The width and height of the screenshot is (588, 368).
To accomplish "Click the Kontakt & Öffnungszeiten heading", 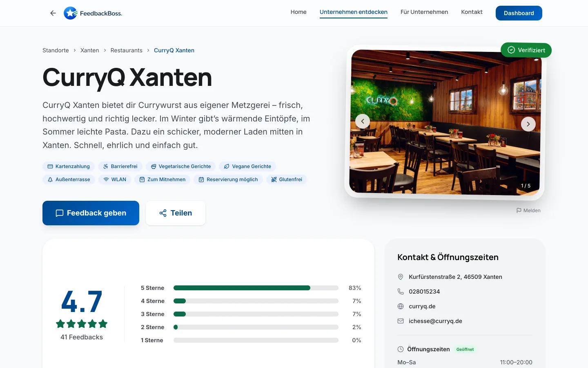I will [x=448, y=257].
